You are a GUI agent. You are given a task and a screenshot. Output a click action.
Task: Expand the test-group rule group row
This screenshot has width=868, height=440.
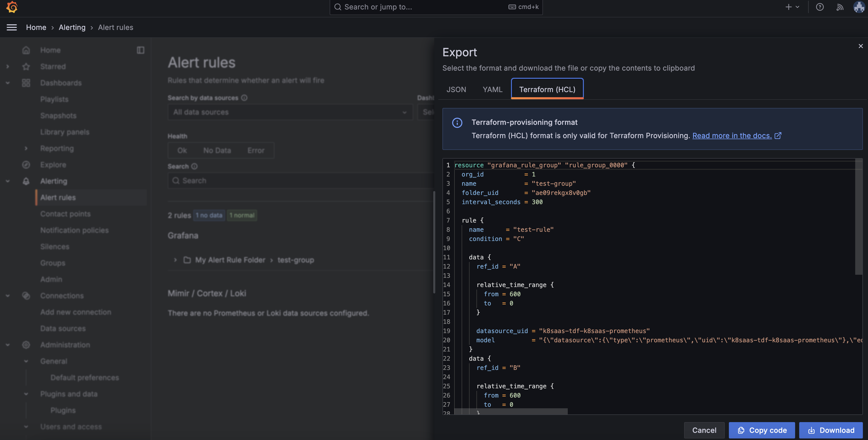point(175,260)
